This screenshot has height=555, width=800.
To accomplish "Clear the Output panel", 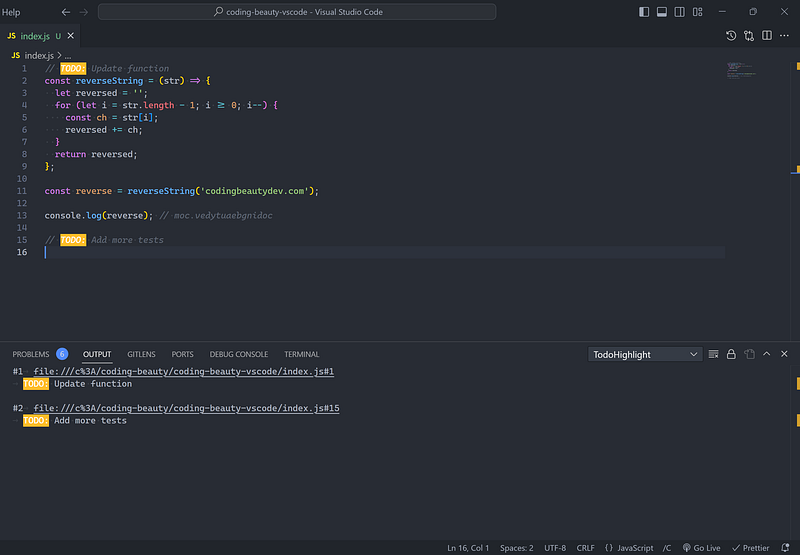I will 713,354.
